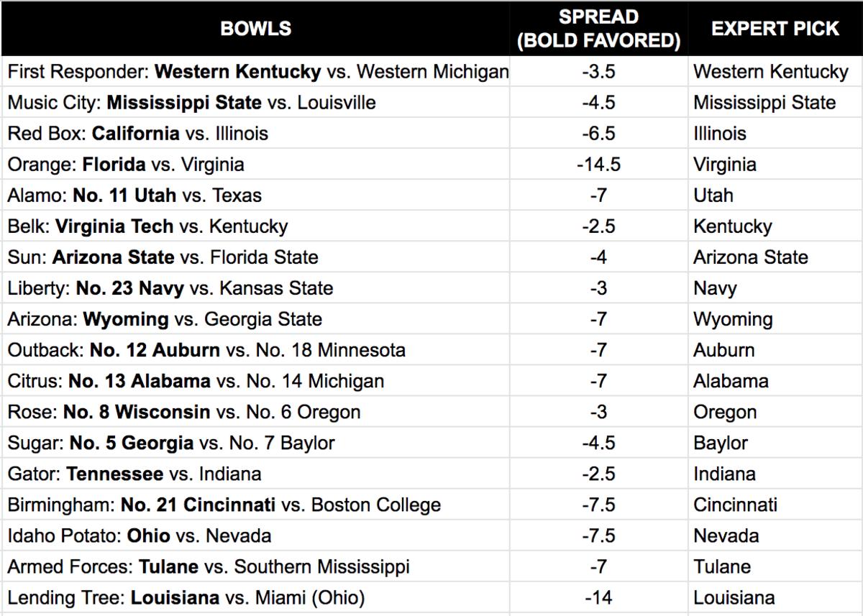The image size is (863, 616).
Task: Click the BOWLS column header
Action: [255, 29]
